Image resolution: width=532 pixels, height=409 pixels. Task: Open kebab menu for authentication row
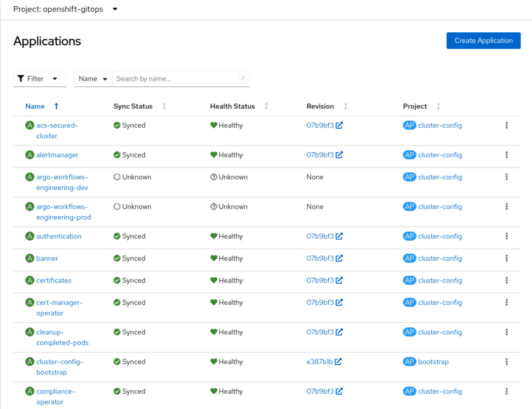[506, 236]
